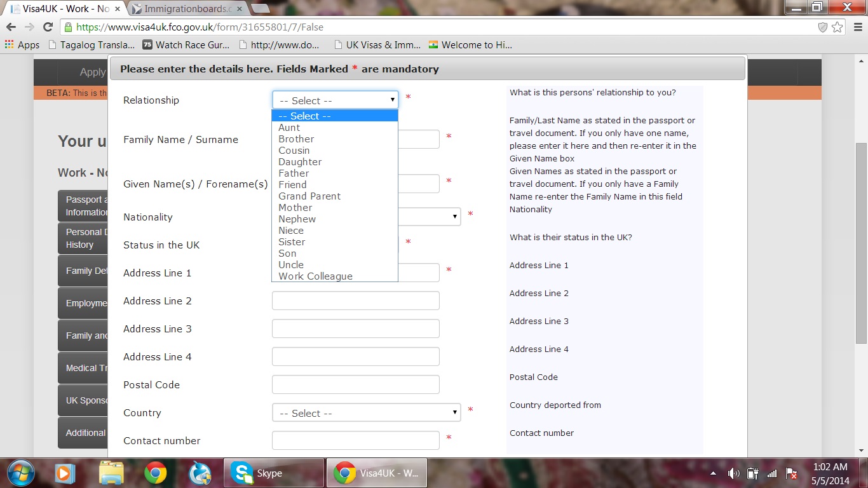The height and width of the screenshot is (488, 868).
Task: Choose Brother from the Relationship list
Action: tap(296, 139)
